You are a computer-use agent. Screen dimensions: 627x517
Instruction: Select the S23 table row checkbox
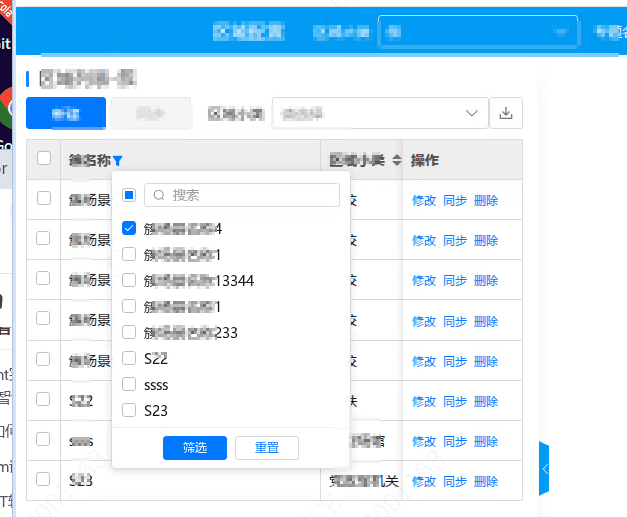pos(43,479)
